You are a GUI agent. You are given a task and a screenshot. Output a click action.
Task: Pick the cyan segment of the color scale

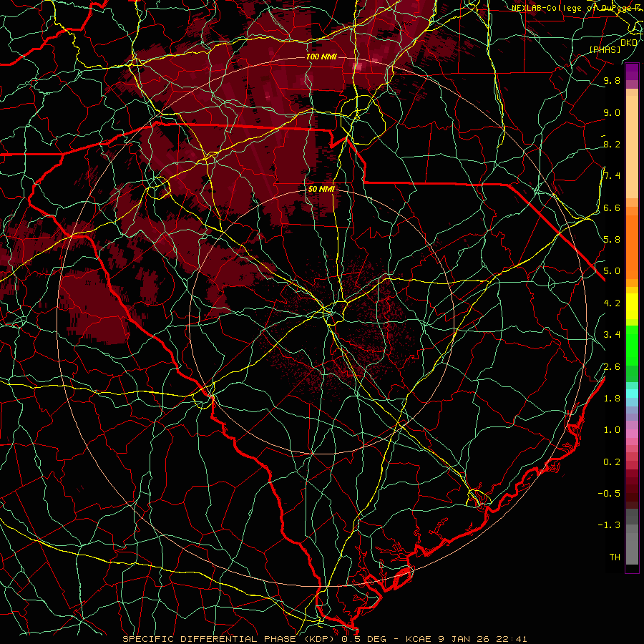tap(633, 393)
